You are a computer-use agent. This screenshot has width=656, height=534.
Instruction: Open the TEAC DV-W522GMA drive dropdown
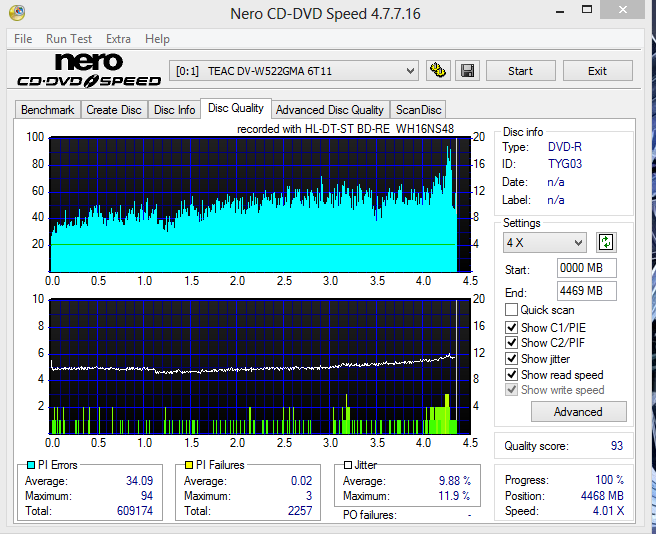click(294, 71)
